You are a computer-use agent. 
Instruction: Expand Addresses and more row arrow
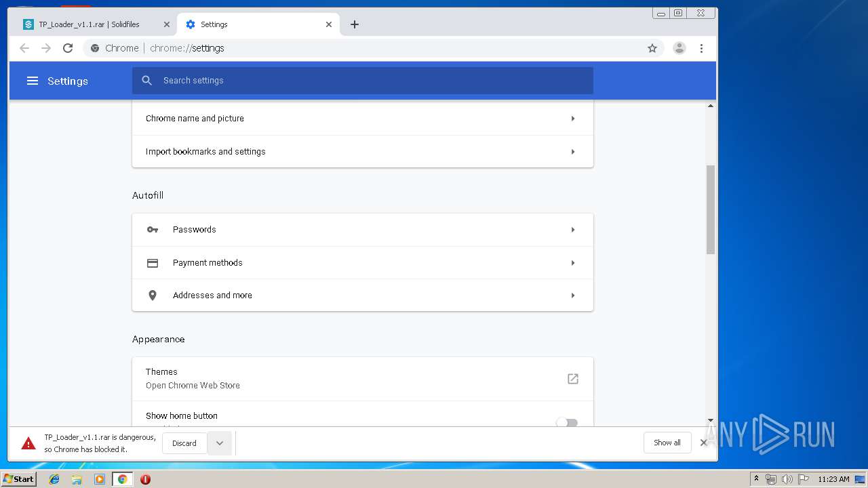tap(573, 296)
